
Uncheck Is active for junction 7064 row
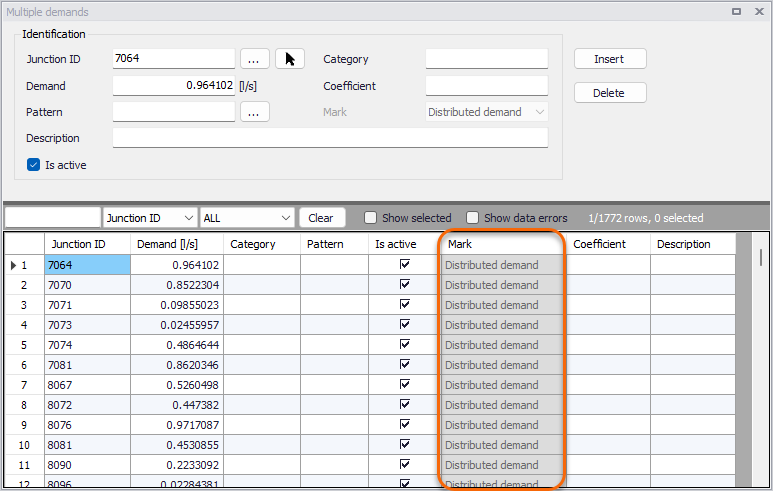click(x=405, y=264)
